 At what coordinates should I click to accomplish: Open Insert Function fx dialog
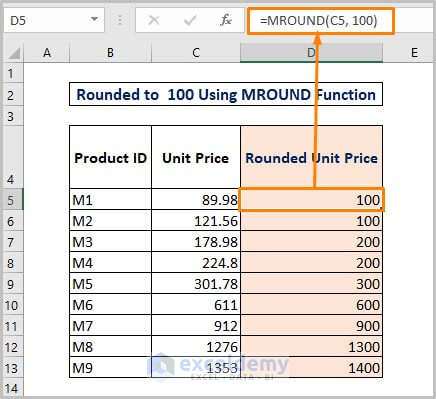pos(226,20)
